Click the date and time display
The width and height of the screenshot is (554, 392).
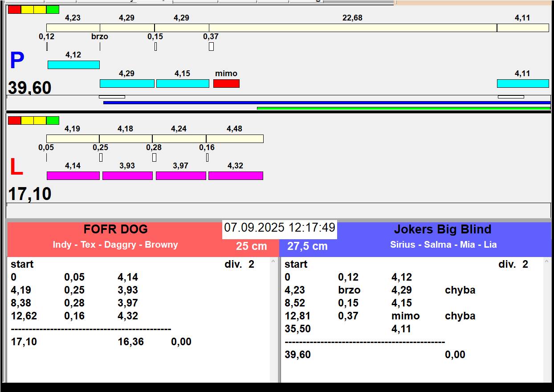pyautogui.click(x=279, y=228)
